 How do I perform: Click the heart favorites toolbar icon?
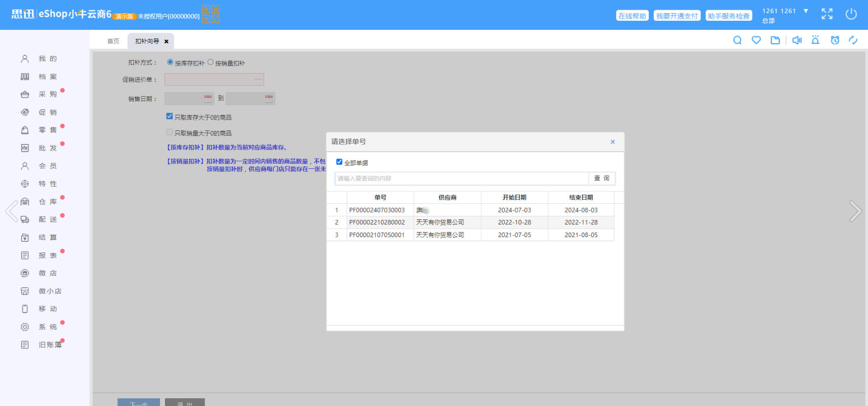coord(756,40)
